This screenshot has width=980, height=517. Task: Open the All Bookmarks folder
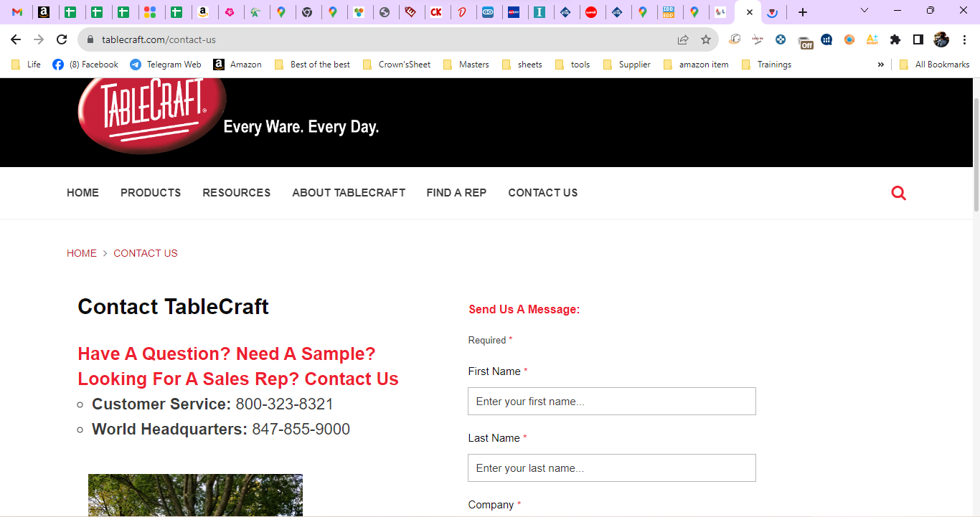[x=934, y=65]
